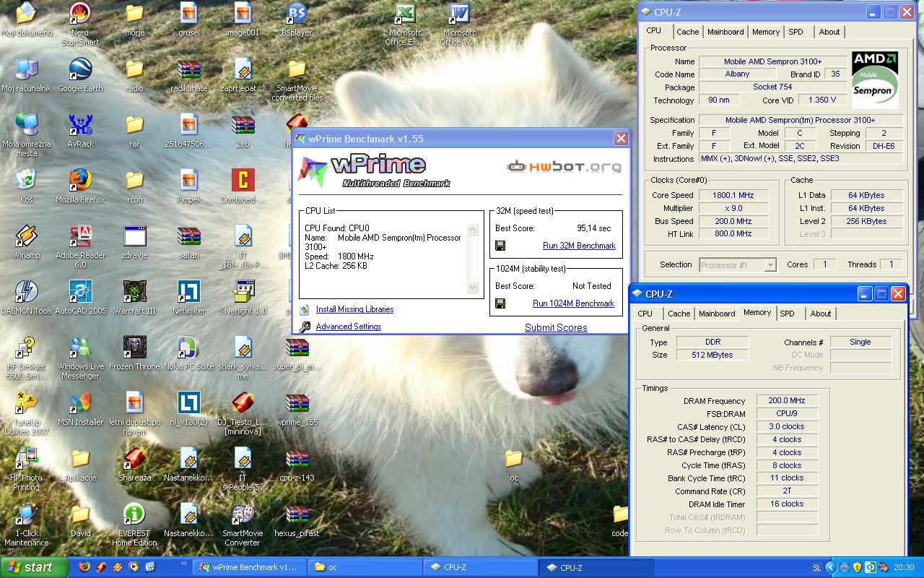Image resolution: width=924 pixels, height=578 pixels.
Task: Click the Best Score value 95,14 sec
Action: 593,228
